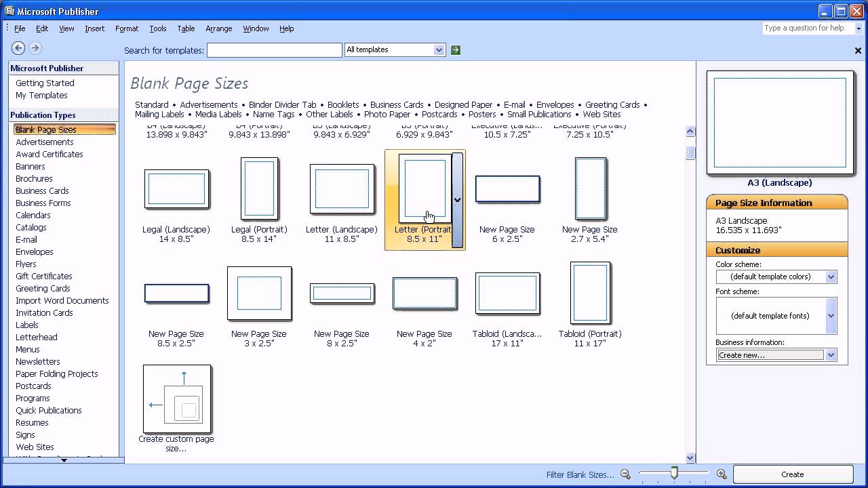Jump to Photo Paper category link

(x=387, y=114)
